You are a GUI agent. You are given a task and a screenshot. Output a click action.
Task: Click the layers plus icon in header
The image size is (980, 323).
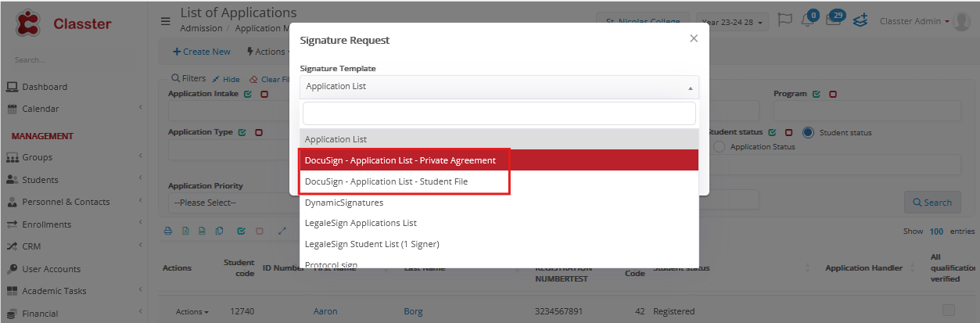pyautogui.click(x=860, y=21)
